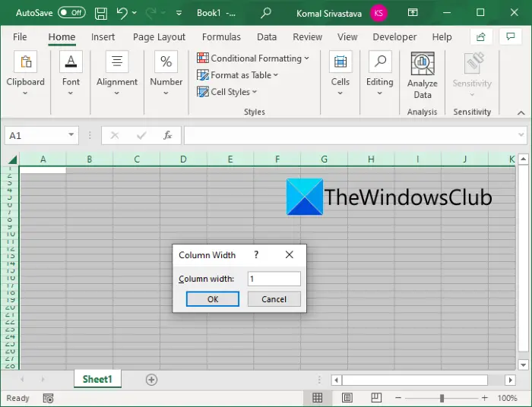The height and width of the screenshot is (407, 532).
Task: Open the File tab
Action: [x=20, y=36]
